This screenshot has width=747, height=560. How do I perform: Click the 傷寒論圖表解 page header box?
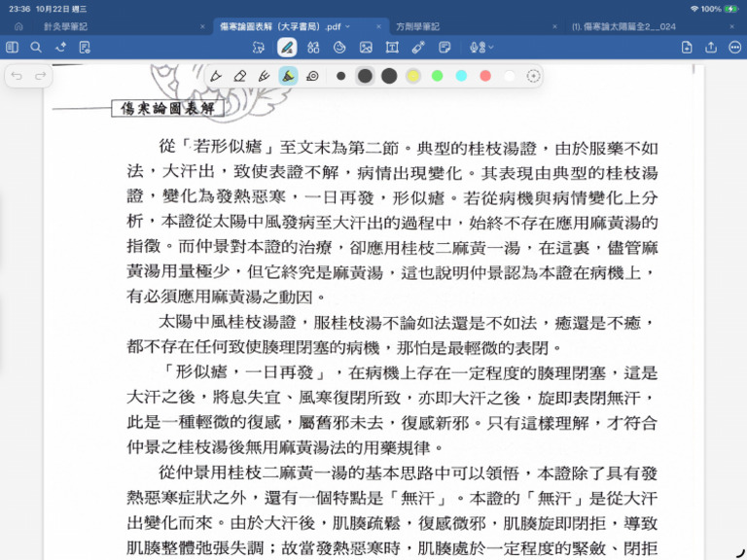tap(167, 109)
